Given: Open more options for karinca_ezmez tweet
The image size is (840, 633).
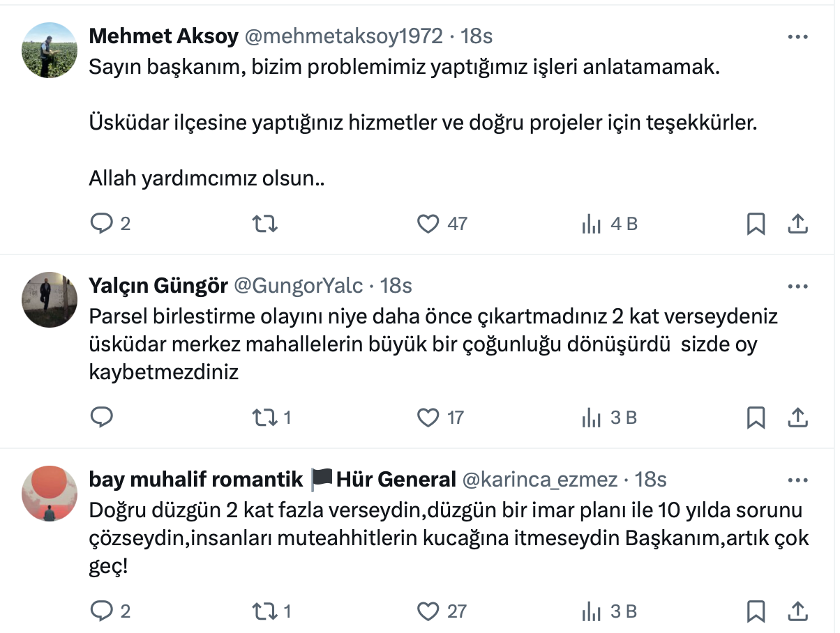Looking at the screenshot, I should tap(797, 480).
